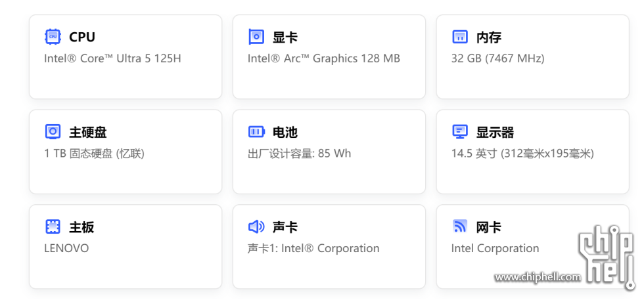
Task: Click the sound card speaker icon
Action: click(256, 226)
